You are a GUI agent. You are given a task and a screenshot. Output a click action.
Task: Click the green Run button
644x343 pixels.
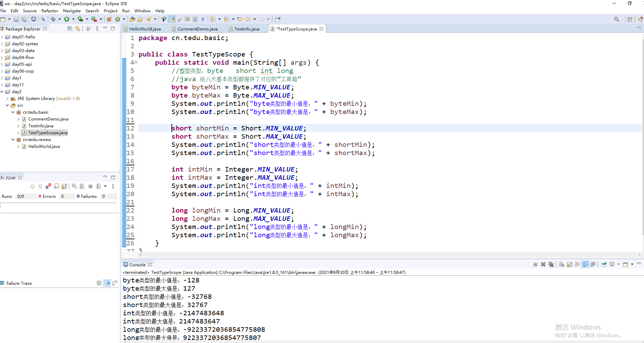tap(67, 20)
